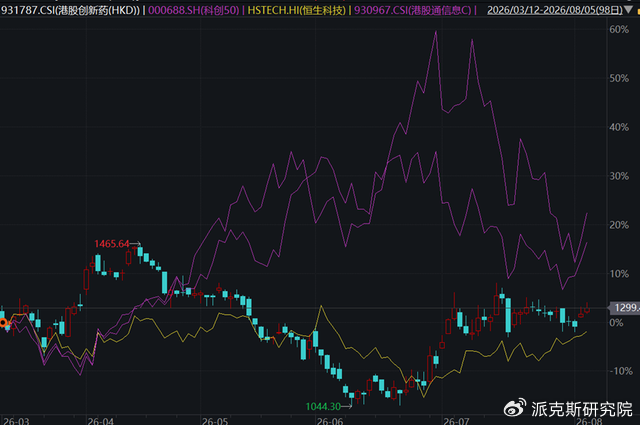This screenshot has width=640, height=425.
Task: Select the 2026/03/12-2026/08/05 date range link
Action: [555, 10]
